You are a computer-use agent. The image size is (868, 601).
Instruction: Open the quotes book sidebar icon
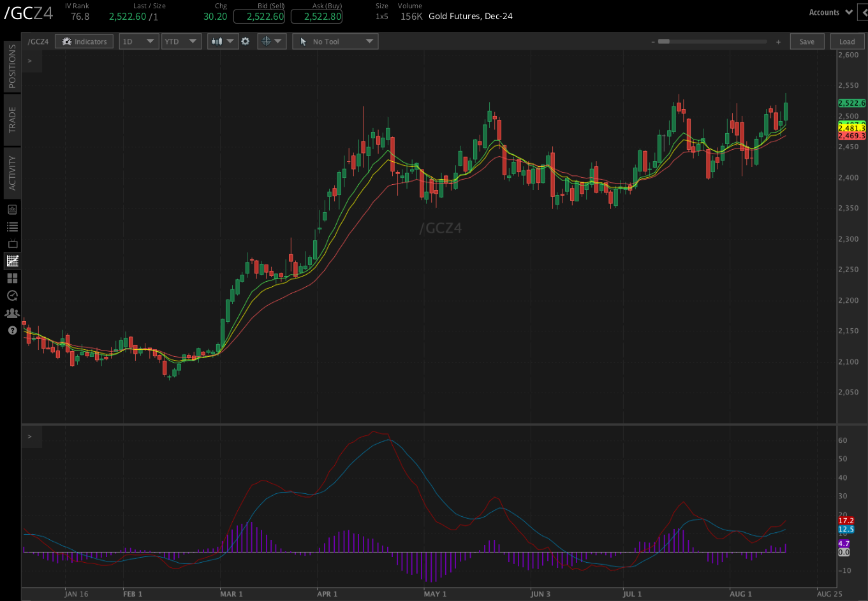point(11,208)
